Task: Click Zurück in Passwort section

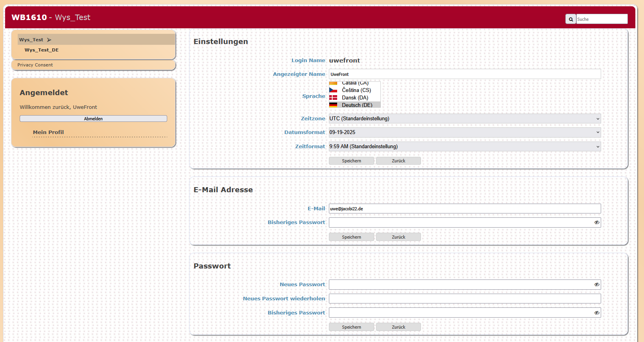Action: [x=399, y=327]
